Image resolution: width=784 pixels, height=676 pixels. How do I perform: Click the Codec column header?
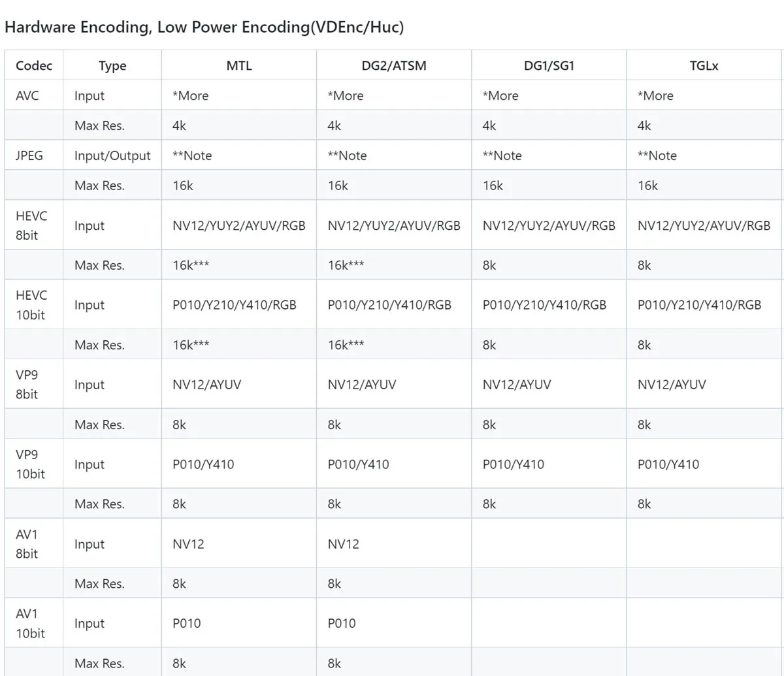point(34,65)
